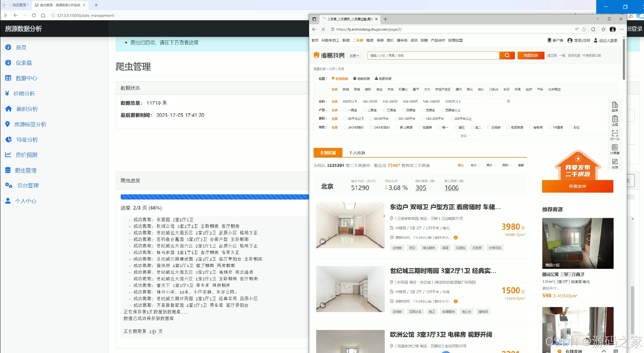Click 地图找房 orange button

click(531, 56)
